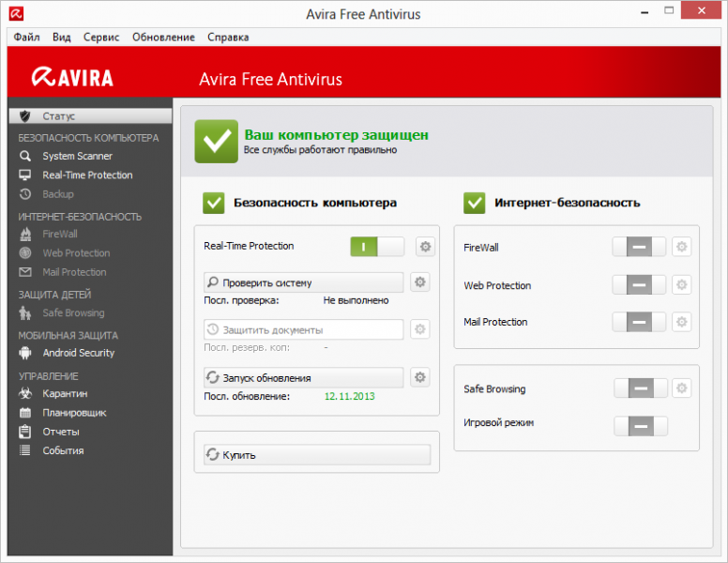Maximize the Avira window

[x=669, y=10]
